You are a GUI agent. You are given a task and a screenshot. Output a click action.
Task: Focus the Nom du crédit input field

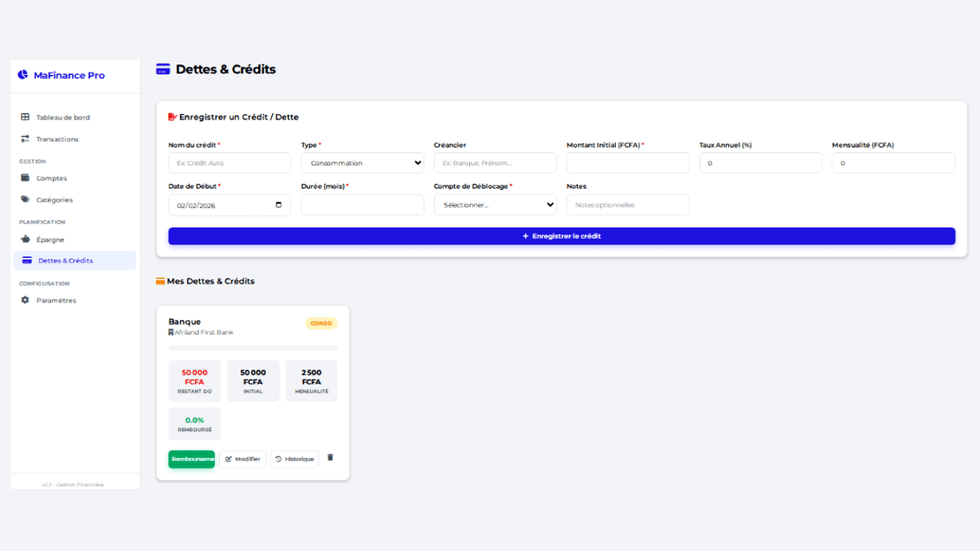point(229,163)
